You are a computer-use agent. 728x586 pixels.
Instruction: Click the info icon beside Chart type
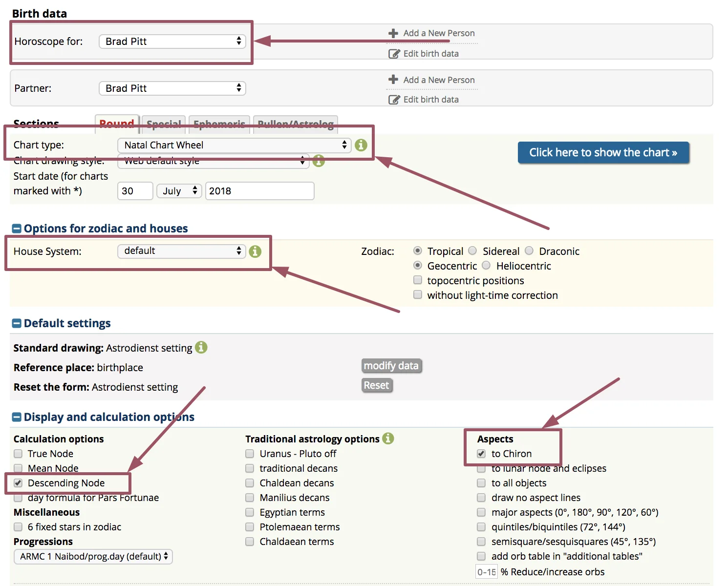point(361,145)
